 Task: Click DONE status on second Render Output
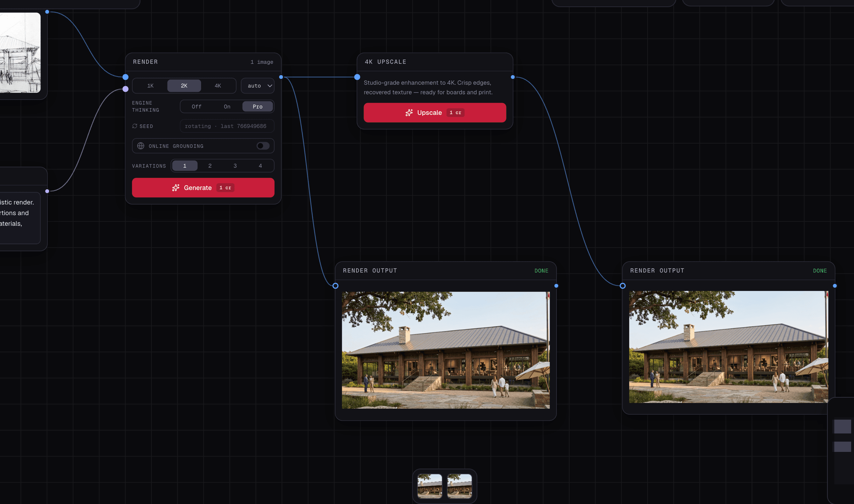820,271
